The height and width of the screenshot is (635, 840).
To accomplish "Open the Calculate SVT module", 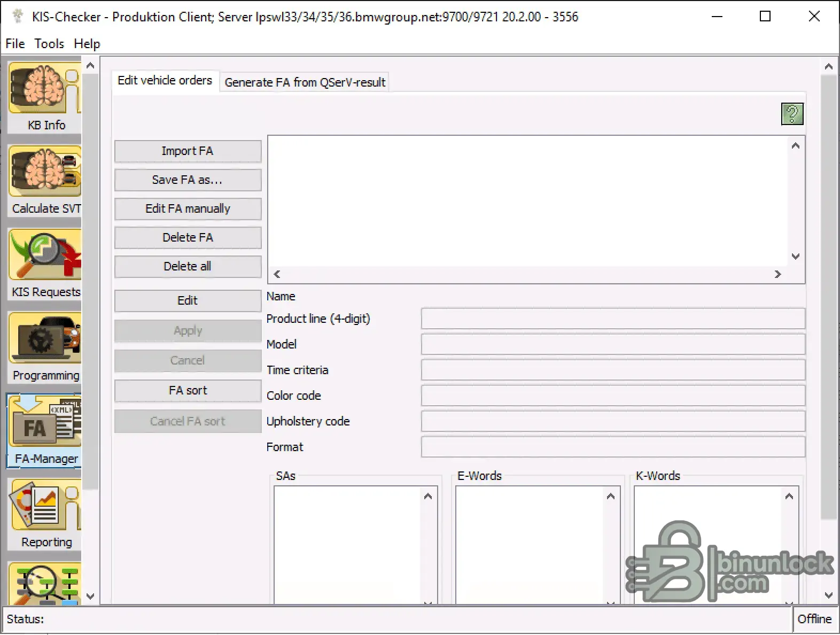I will 45,181.
